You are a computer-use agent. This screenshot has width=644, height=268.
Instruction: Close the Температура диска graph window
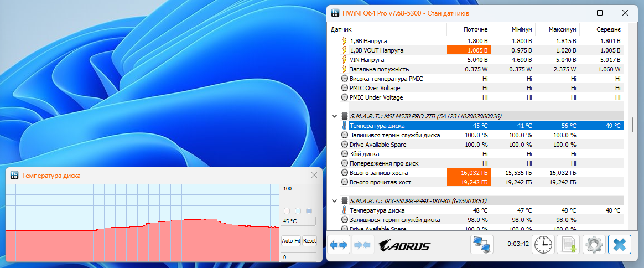314,175
